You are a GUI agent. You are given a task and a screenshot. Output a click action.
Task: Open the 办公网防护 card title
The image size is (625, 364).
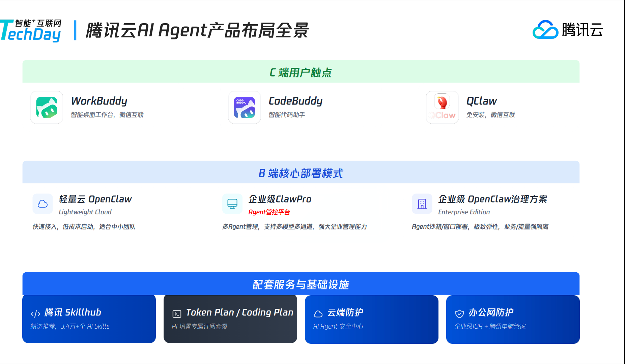[x=491, y=312]
